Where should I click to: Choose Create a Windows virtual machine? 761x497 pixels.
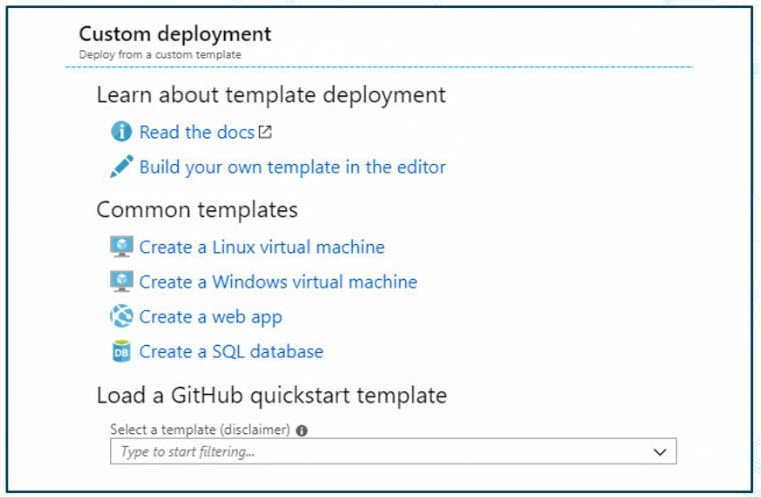(x=278, y=282)
